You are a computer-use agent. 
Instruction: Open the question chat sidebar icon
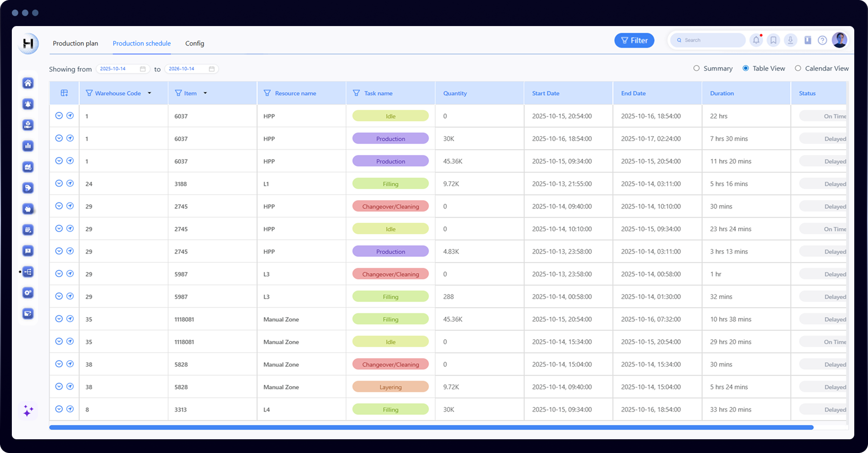pyautogui.click(x=28, y=251)
